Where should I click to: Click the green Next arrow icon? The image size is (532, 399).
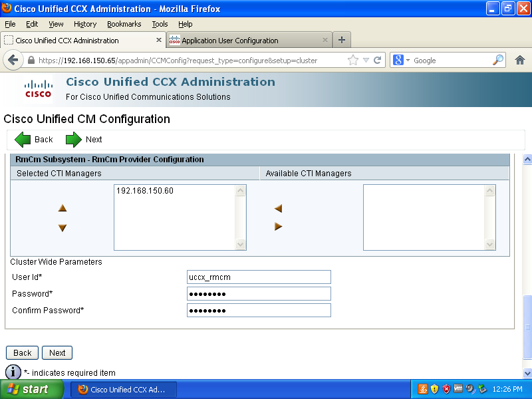(74, 140)
